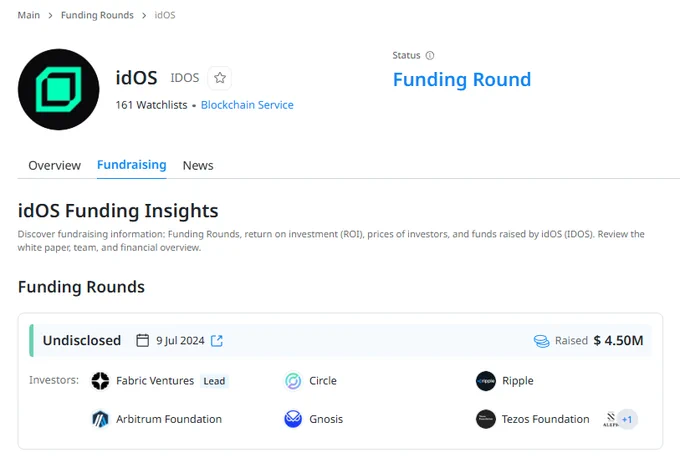Image resolution: width=680 pixels, height=468 pixels.
Task: Click the Status label
Action: [406, 56]
